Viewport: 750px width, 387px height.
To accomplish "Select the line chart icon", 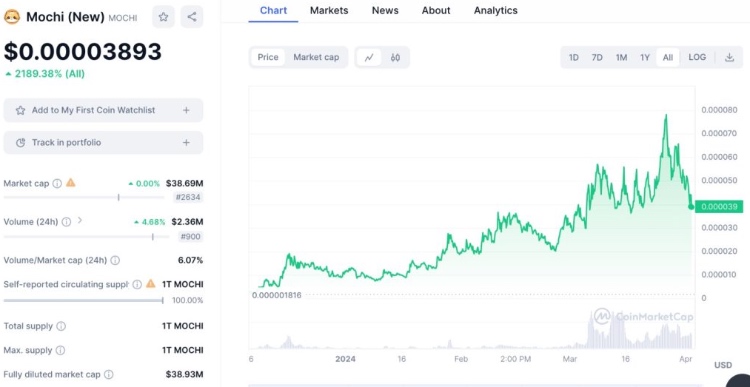I will click(369, 57).
